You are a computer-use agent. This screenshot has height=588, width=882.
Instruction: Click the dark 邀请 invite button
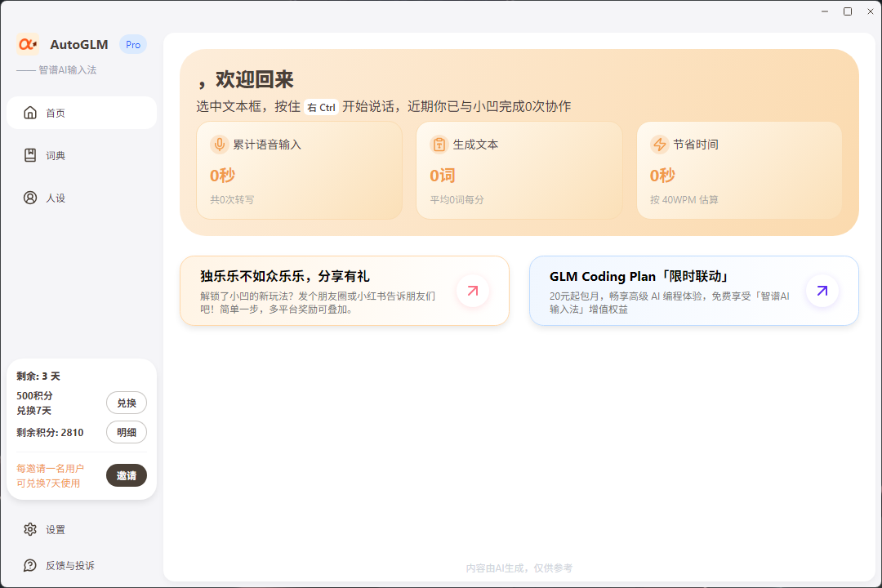pos(127,475)
